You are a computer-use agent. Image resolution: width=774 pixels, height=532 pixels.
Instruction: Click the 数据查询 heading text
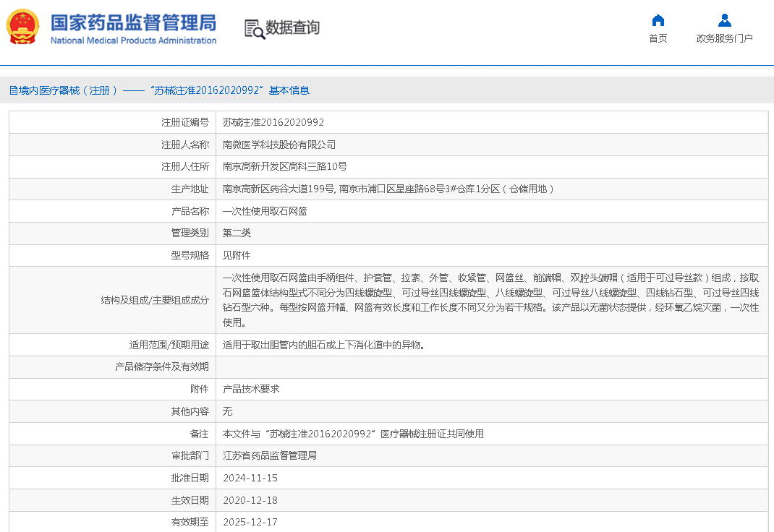coord(293,27)
